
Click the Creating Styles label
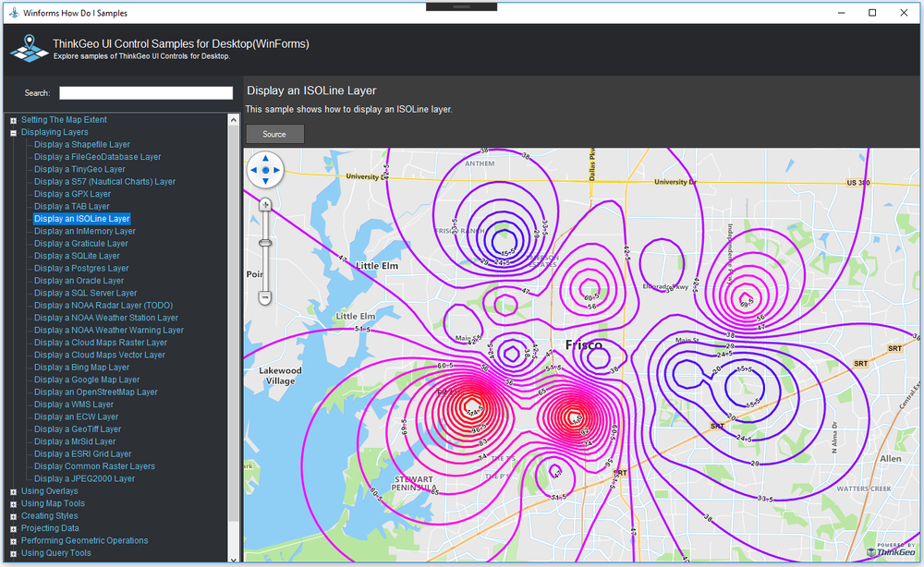50,516
